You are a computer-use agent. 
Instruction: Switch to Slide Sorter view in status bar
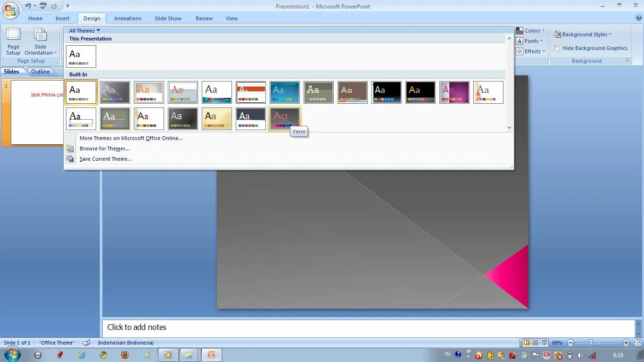[536, 343]
